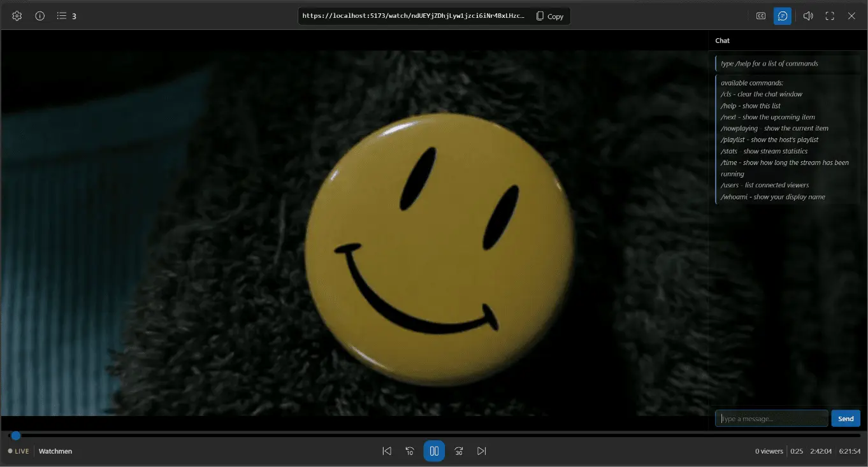
Task: Click '/whoami - show your display name' line
Action: pos(773,197)
